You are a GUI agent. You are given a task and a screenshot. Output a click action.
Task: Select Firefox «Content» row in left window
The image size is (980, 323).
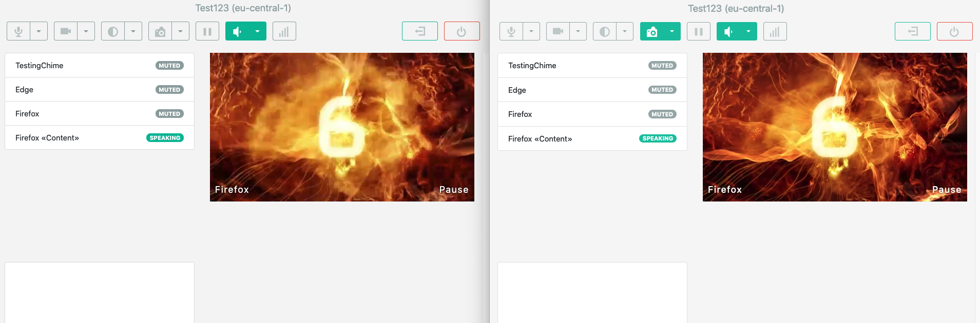coord(100,138)
